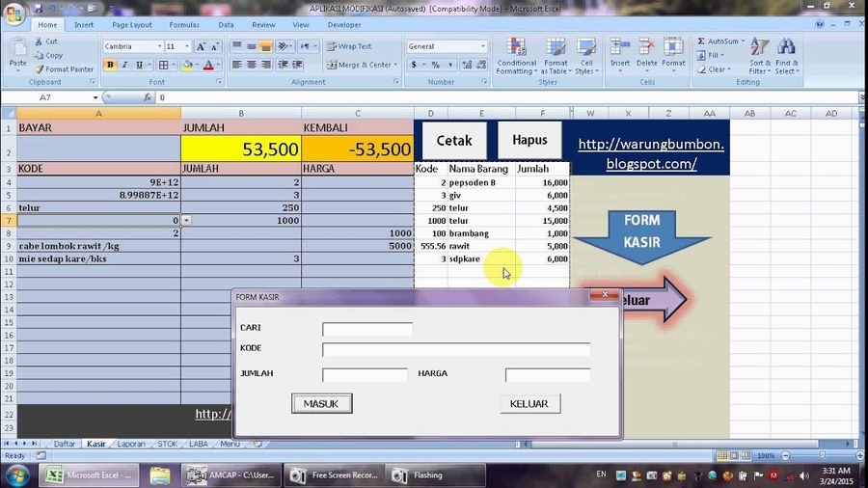Click the Center align icon
868x488 pixels.
tap(253, 65)
